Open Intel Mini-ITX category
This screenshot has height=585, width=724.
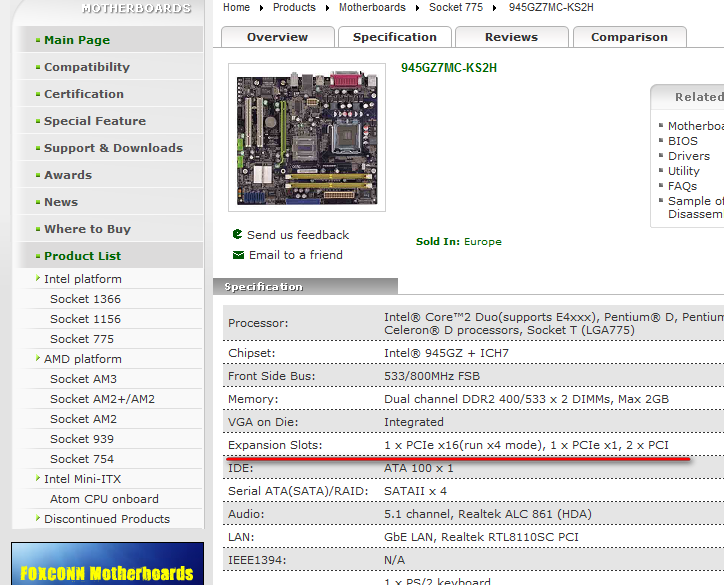pos(83,479)
